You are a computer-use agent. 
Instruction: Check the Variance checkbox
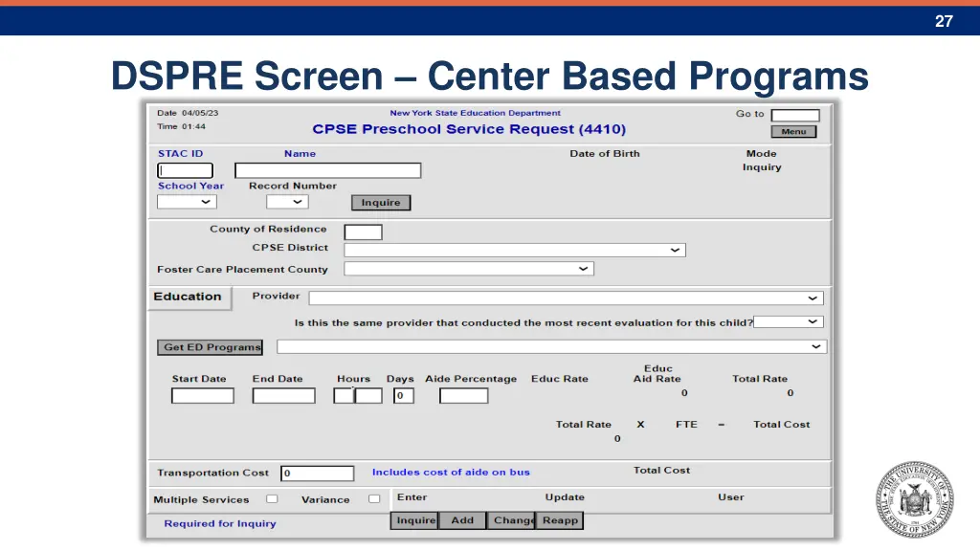(x=374, y=498)
